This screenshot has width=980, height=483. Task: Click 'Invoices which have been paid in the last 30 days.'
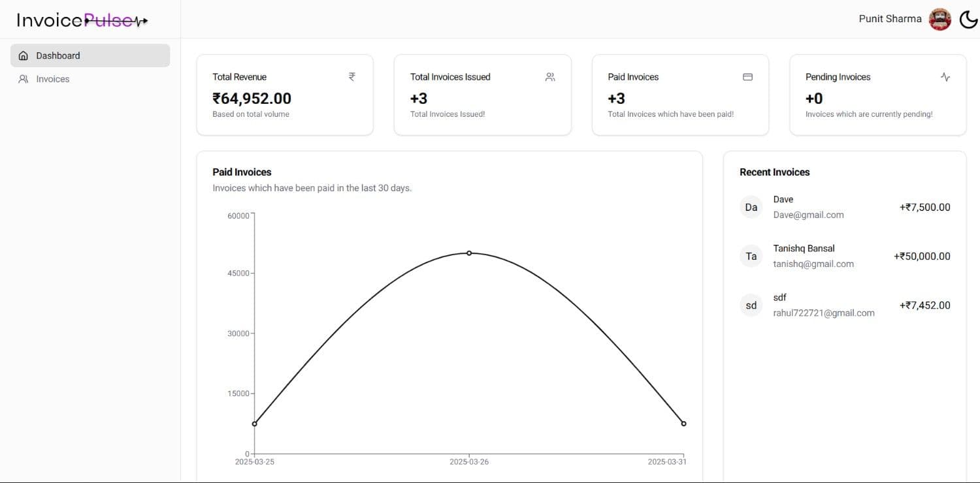tap(312, 188)
